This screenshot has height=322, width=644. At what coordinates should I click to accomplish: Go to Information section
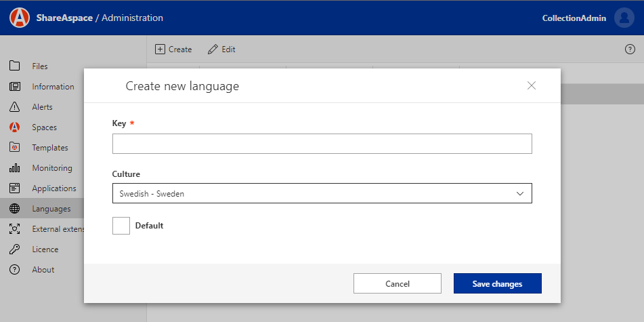(x=53, y=86)
